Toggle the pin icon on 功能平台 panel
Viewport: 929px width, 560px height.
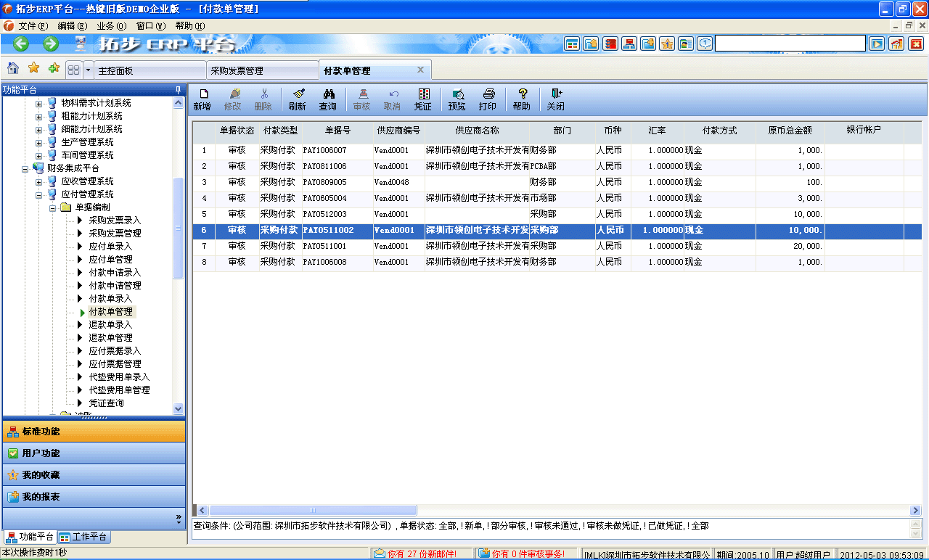(x=176, y=89)
